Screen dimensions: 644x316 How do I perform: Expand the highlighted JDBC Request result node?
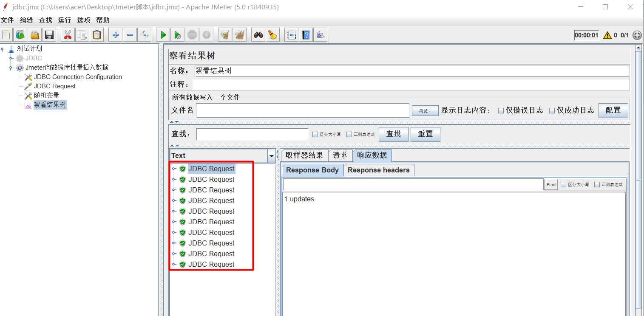[x=174, y=169]
